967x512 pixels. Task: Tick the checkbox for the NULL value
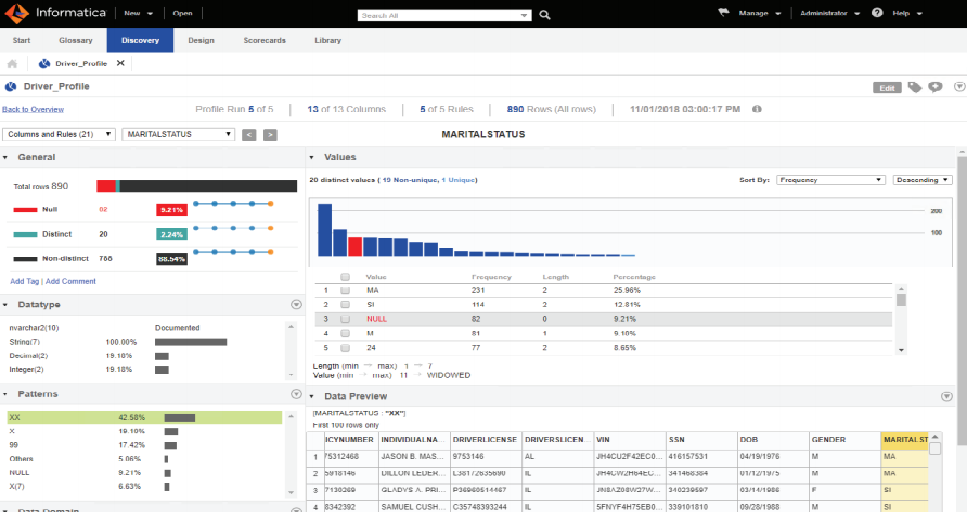coord(345,319)
